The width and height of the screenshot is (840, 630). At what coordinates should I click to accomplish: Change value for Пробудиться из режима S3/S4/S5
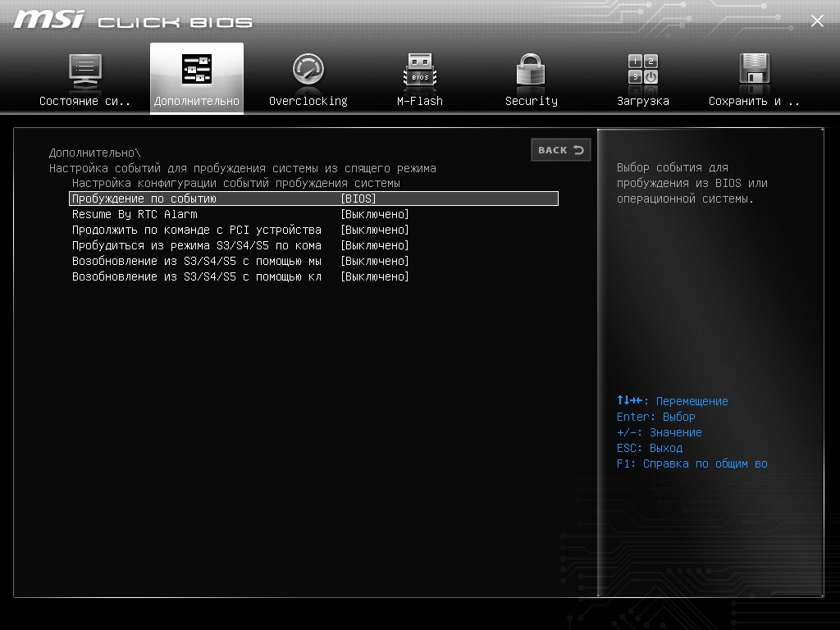(375, 245)
